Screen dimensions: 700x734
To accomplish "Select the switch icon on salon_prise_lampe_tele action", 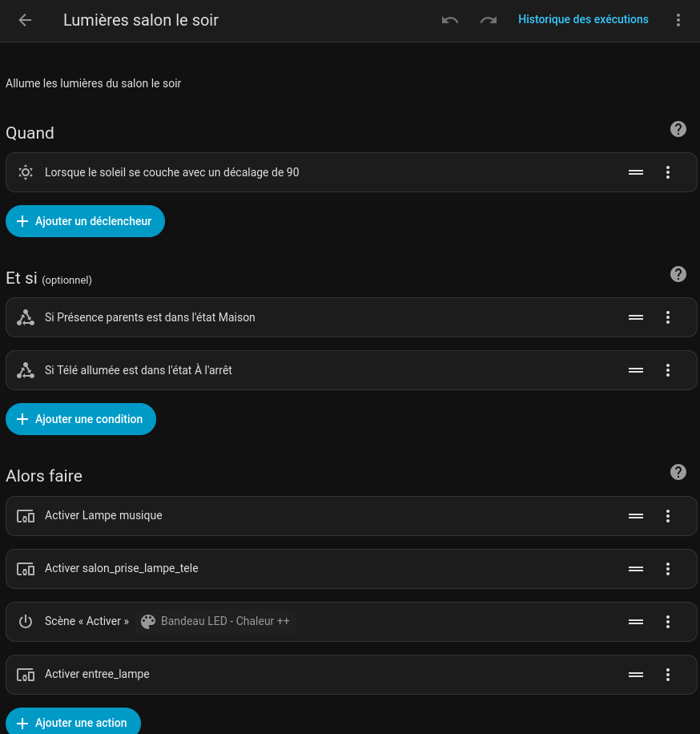I will [25, 569].
